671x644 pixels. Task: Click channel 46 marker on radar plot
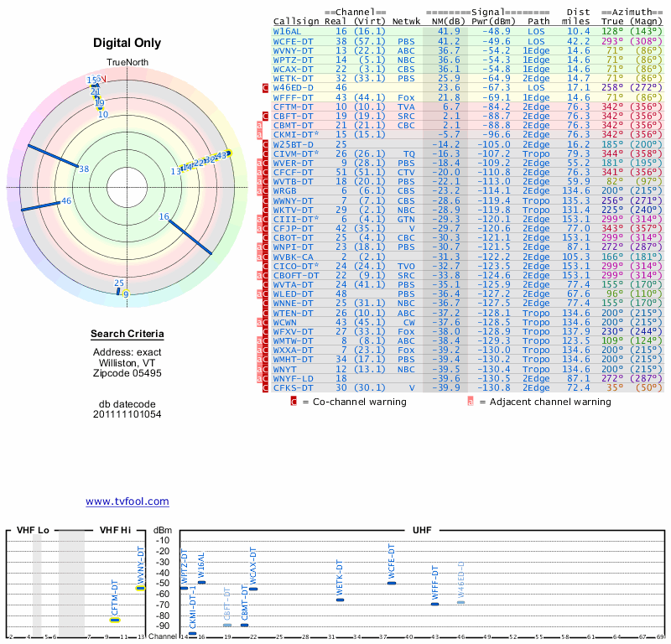click(x=66, y=200)
